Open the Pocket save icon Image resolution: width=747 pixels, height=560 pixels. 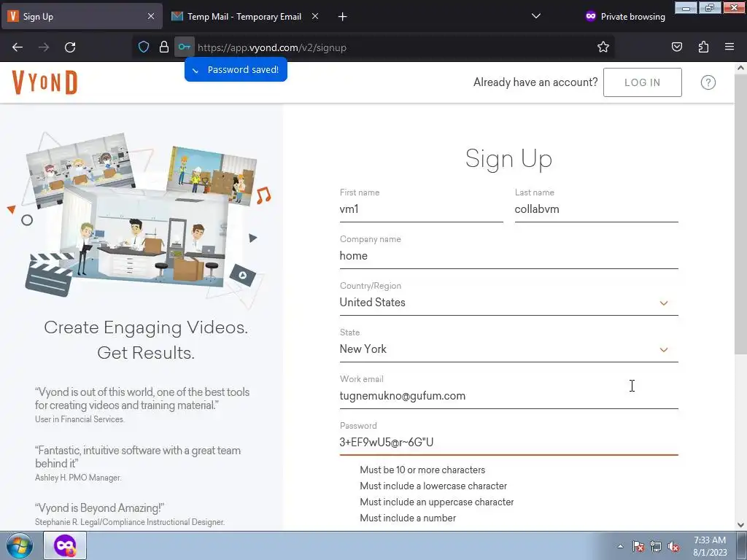click(x=676, y=47)
